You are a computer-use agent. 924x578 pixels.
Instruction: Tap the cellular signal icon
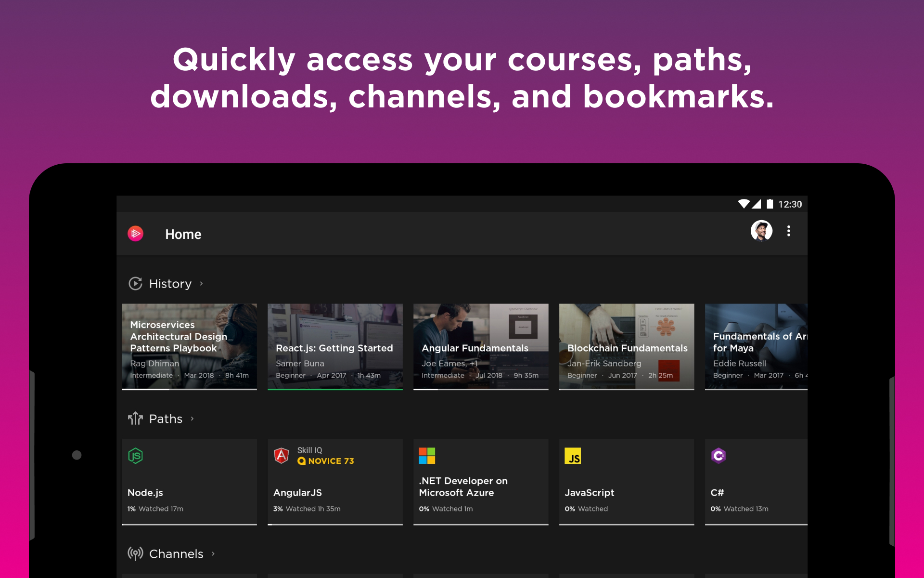(x=756, y=204)
